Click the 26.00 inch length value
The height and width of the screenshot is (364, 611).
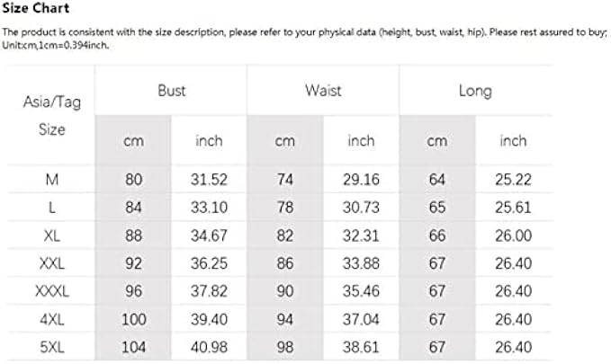pyautogui.click(x=513, y=235)
